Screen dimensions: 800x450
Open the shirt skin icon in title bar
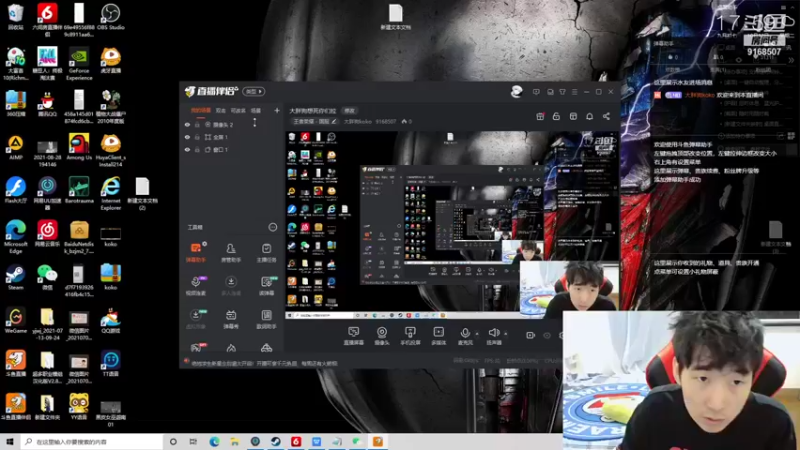click(562, 92)
